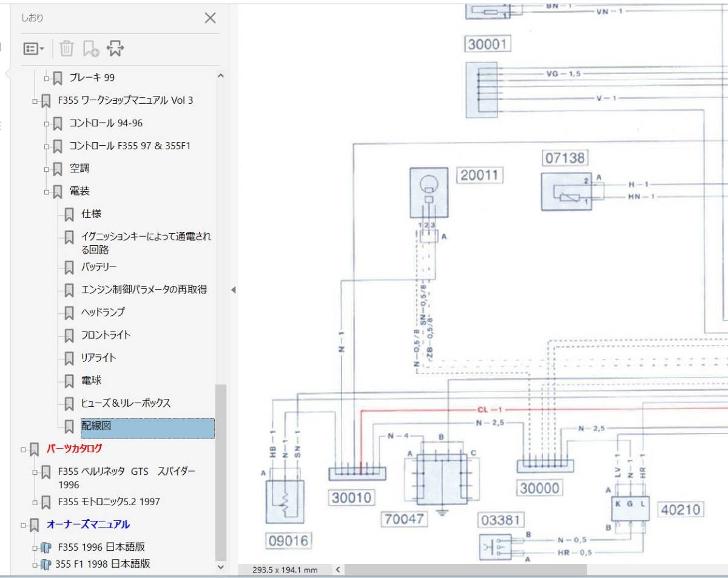This screenshot has width=728, height=578.
Task: Open the bookmark options list menu
Action: click(33, 49)
